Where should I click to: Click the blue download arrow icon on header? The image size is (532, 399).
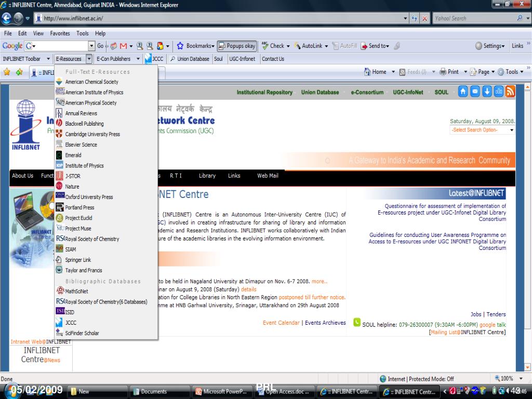click(487, 91)
